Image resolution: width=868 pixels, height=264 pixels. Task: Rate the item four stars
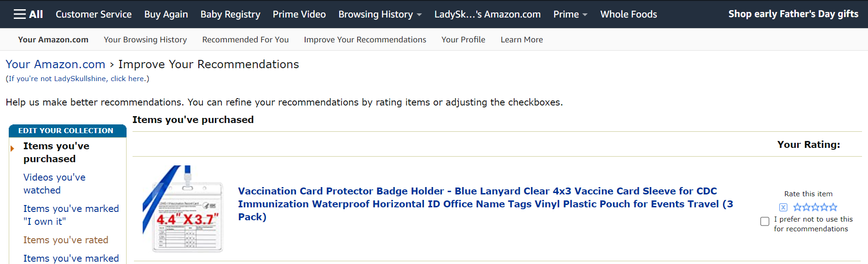coord(824,207)
